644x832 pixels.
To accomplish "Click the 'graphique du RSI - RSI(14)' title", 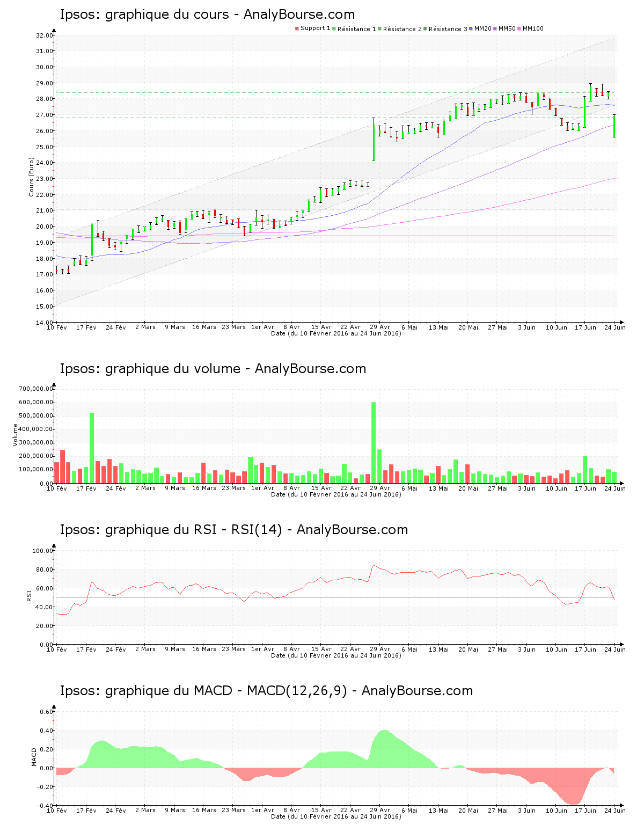I will [x=194, y=530].
